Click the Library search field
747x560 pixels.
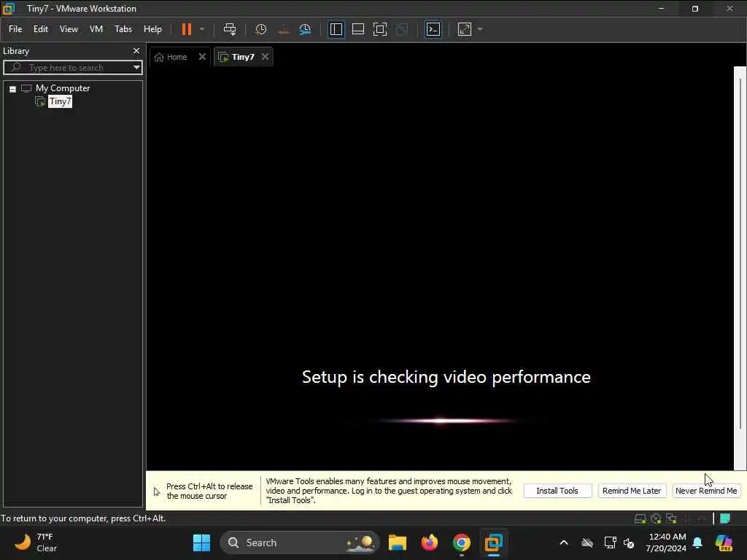pyautogui.click(x=71, y=67)
